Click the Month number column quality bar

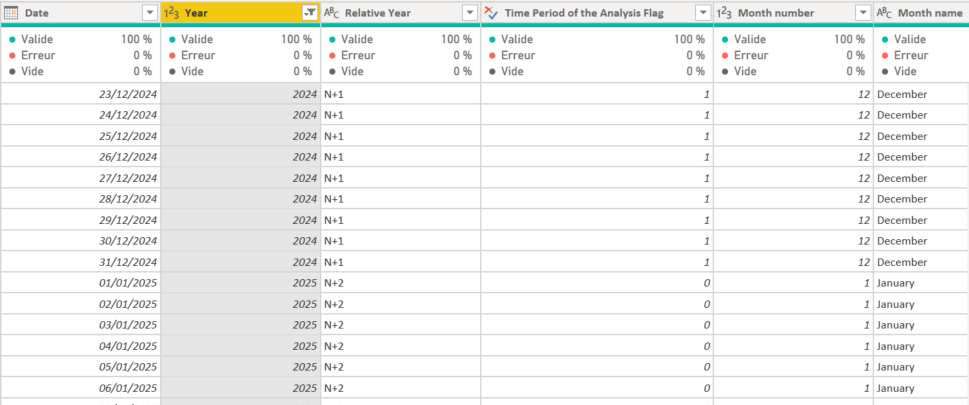click(793, 25)
